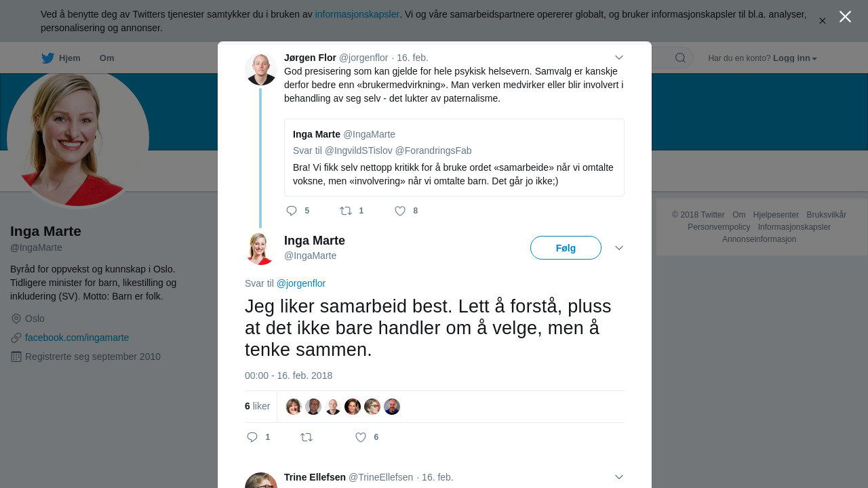The height and width of the screenshot is (488, 868).
Task: Open options chevron on Trine Ellefsen's tweet
Action: (619, 477)
